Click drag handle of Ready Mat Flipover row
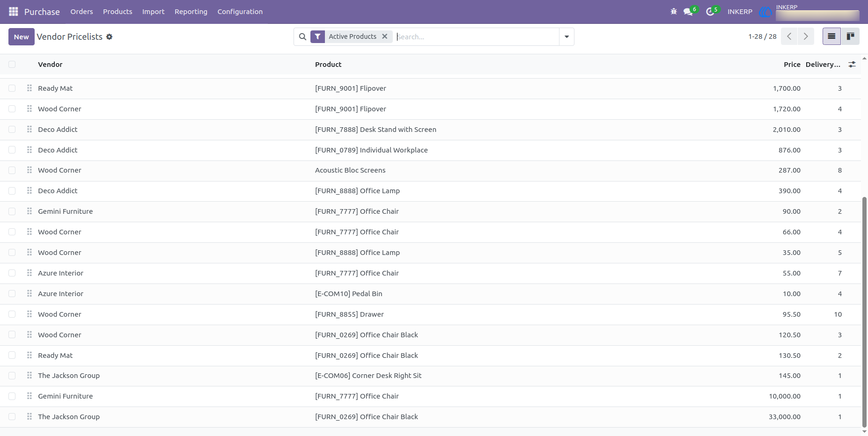The width and height of the screenshot is (868, 436). (29, 88)
